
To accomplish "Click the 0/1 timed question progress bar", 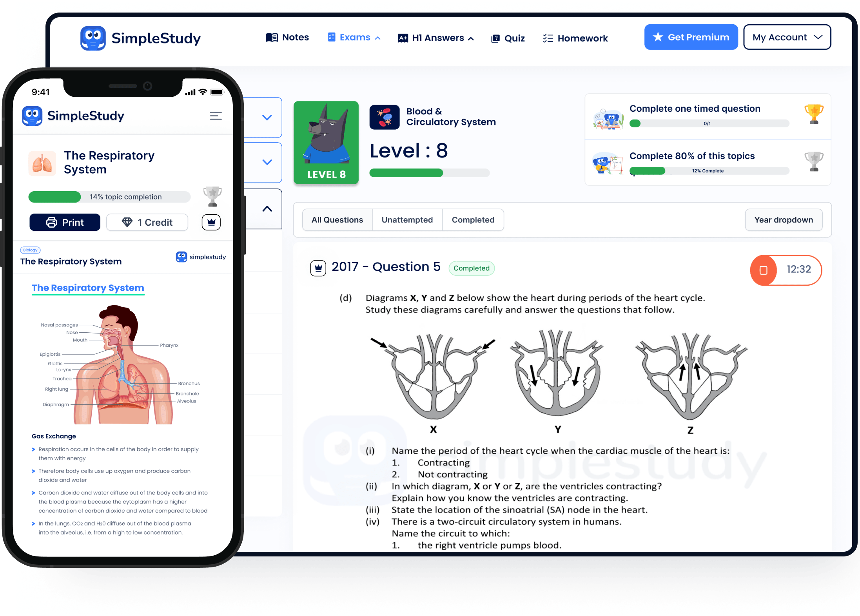I will click(709, 123).
